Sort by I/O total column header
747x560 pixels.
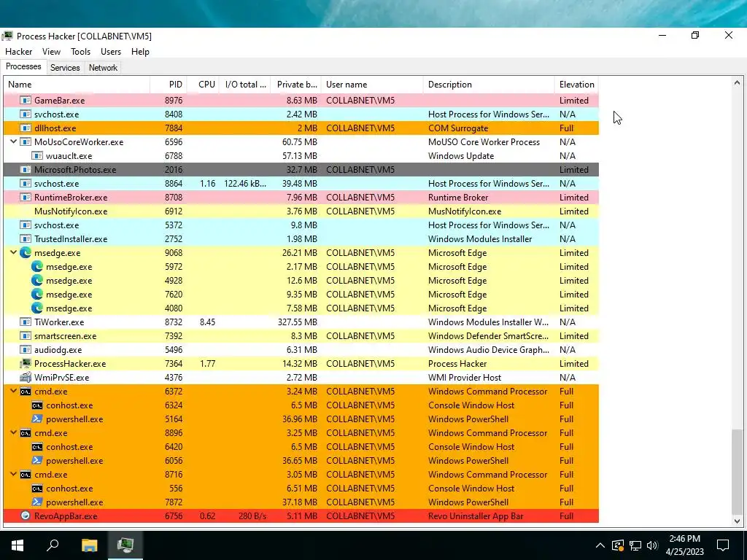tap(245, 85)
